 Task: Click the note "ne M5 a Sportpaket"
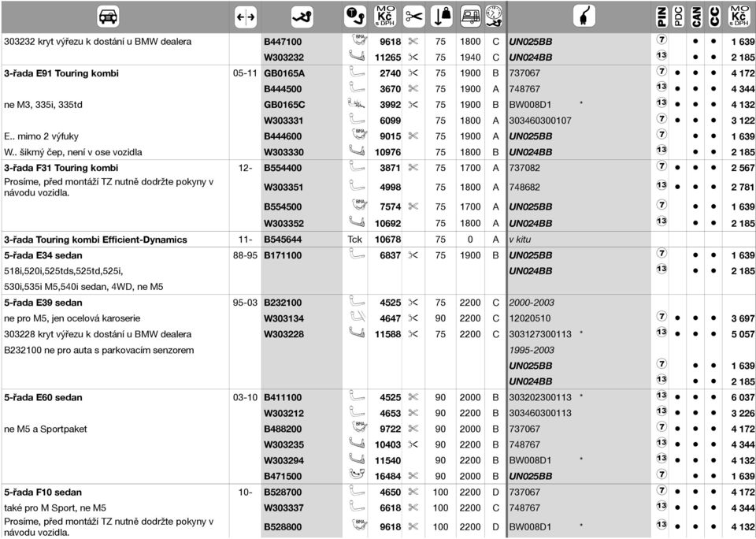(46, 429)
